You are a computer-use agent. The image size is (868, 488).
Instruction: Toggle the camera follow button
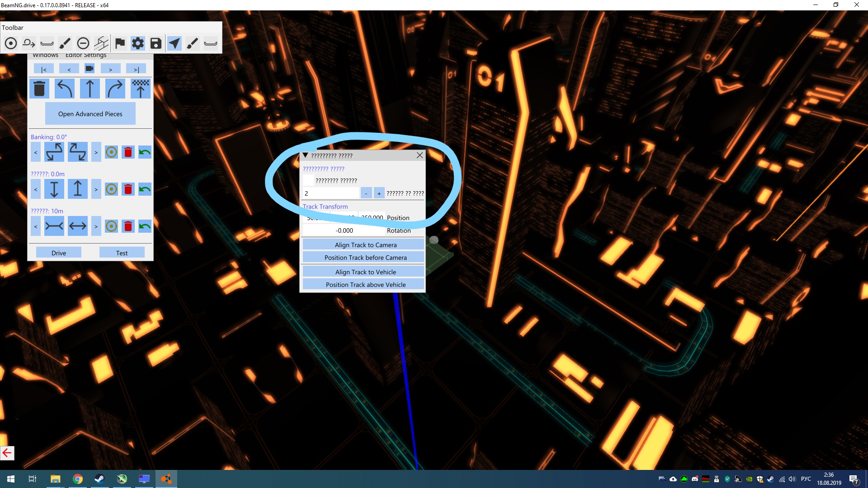point(90,69)
